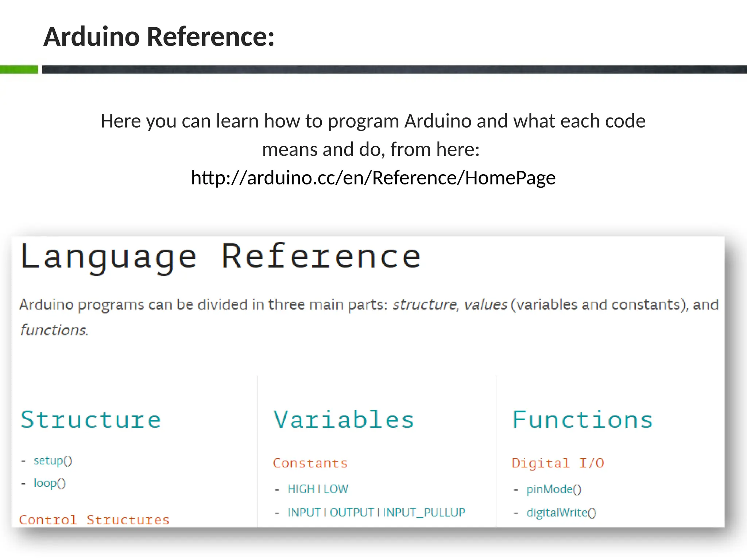Screen dimensions: 747x560
Task: Click the Language Reference title
Action: [x=221, y=258]
